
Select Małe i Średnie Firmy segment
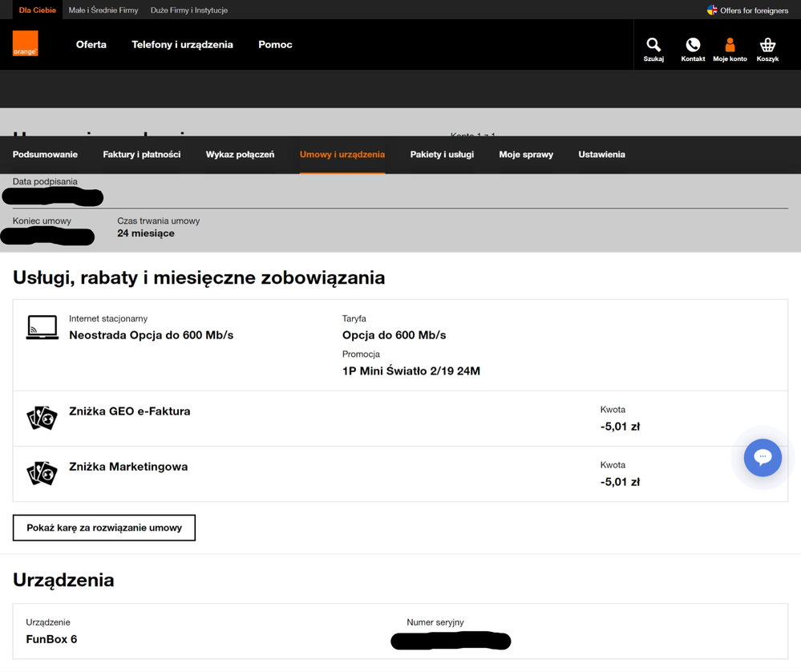pos(103,10)
